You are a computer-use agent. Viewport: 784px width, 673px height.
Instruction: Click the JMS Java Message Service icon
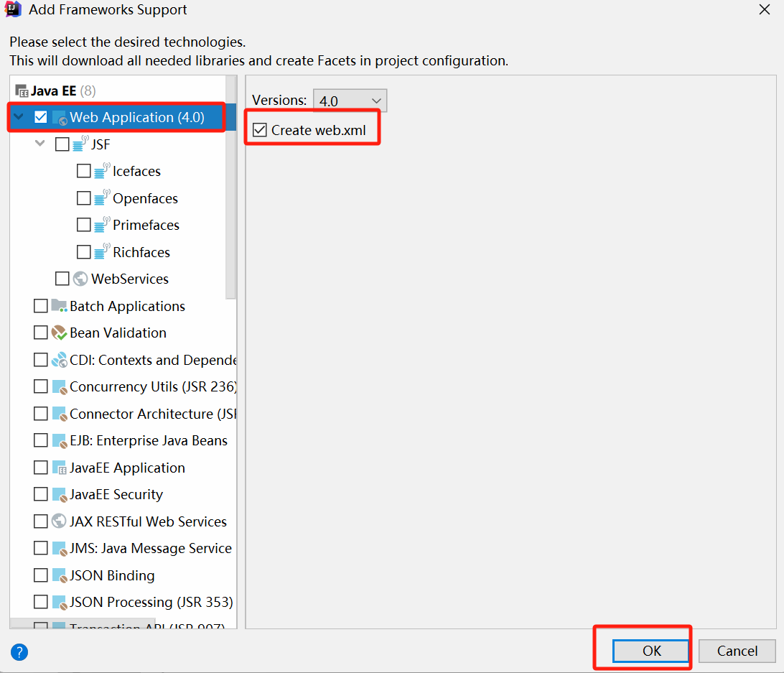click(60, 549)
